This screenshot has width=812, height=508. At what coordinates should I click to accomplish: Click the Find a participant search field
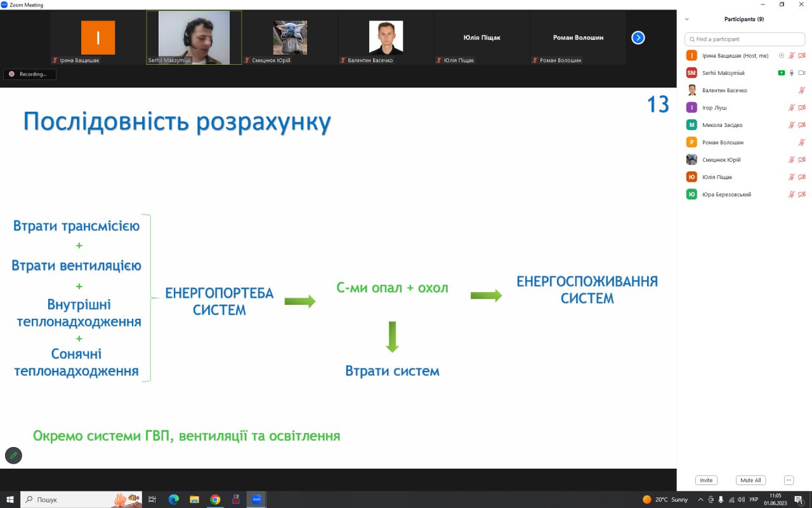pyautogui.click(x=745, y=39)
